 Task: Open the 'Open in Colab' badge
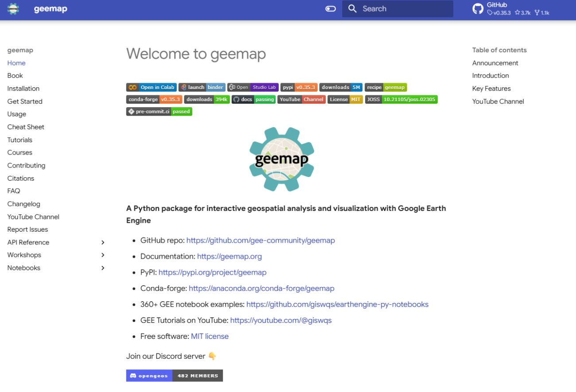click(152, 87)
